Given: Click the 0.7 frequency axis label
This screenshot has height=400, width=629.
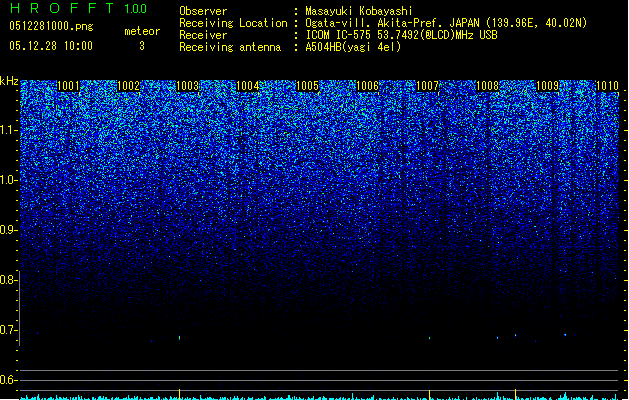Looking at the screenshot, I should (x=9, y=331).
